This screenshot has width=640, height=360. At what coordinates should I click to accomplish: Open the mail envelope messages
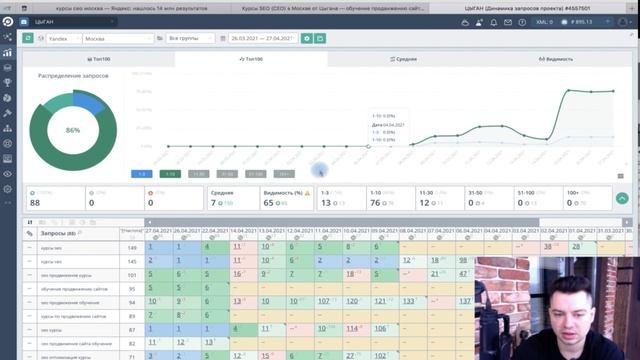pyautogui.click(x=508, y=22)
